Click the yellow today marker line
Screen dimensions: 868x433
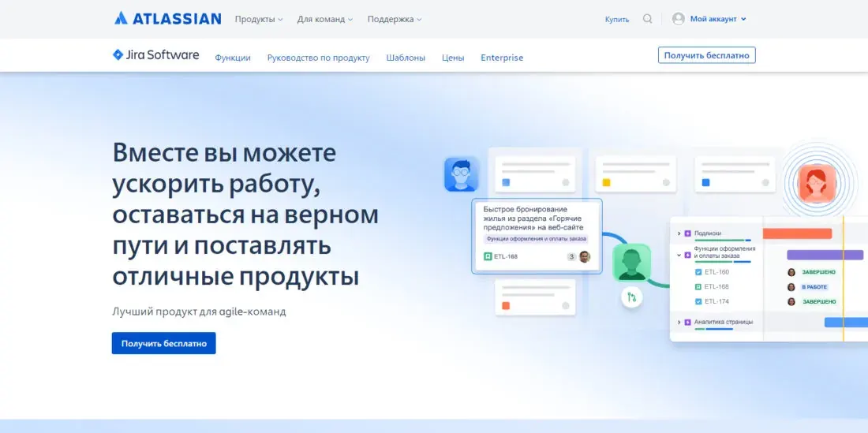click(843, 278)
